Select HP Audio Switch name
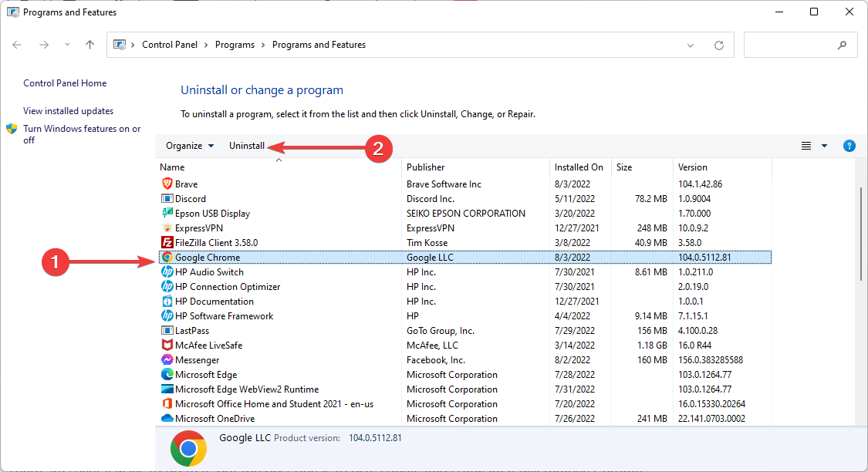 tap(209, 271)
